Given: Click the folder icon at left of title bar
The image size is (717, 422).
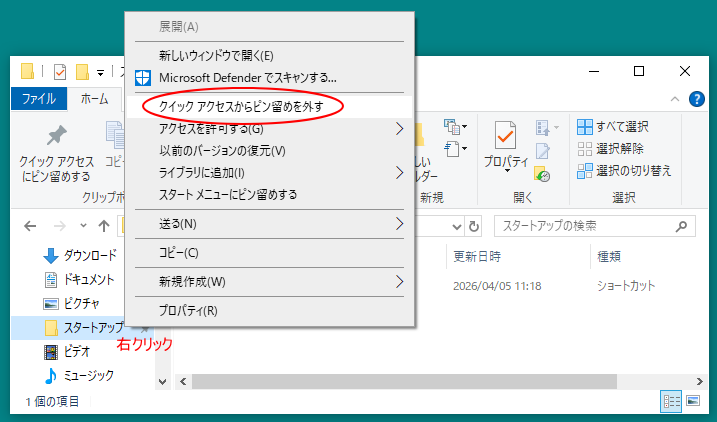Looking at the screenshot, I should pos(27,72).
